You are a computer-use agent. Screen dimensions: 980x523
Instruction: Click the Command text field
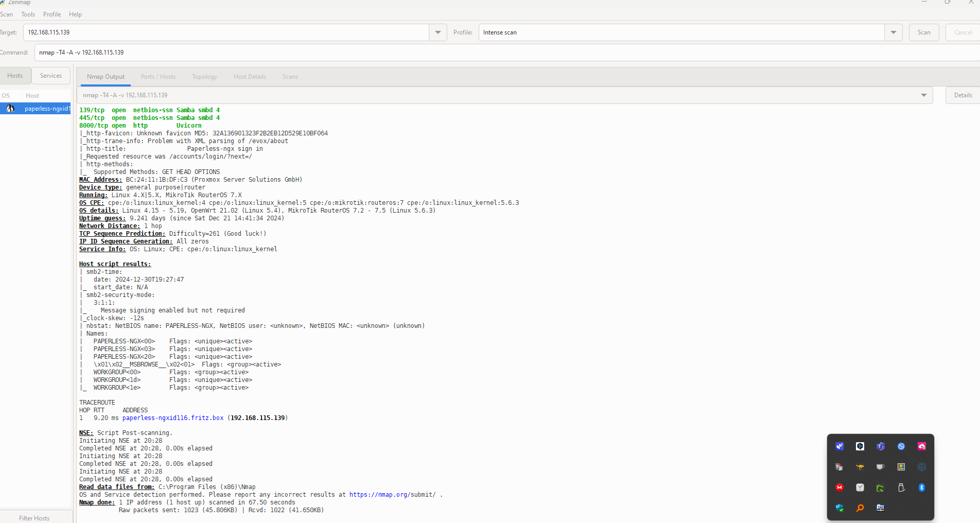(507, 53)
